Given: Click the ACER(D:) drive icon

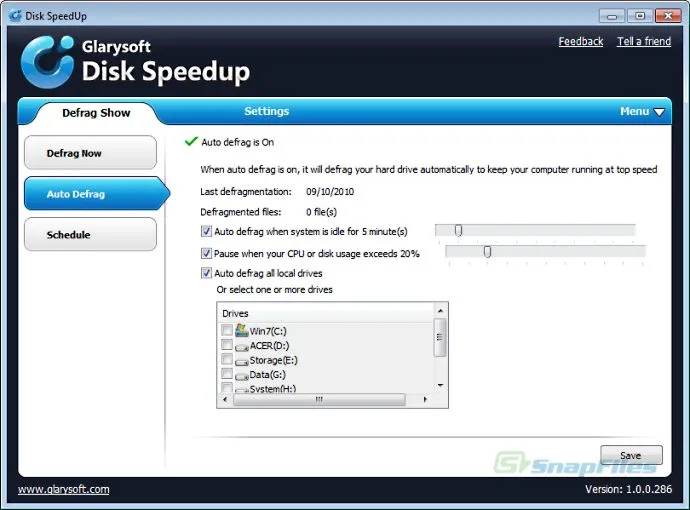Looking at the screenshot, I should click(x=242, y=347).
